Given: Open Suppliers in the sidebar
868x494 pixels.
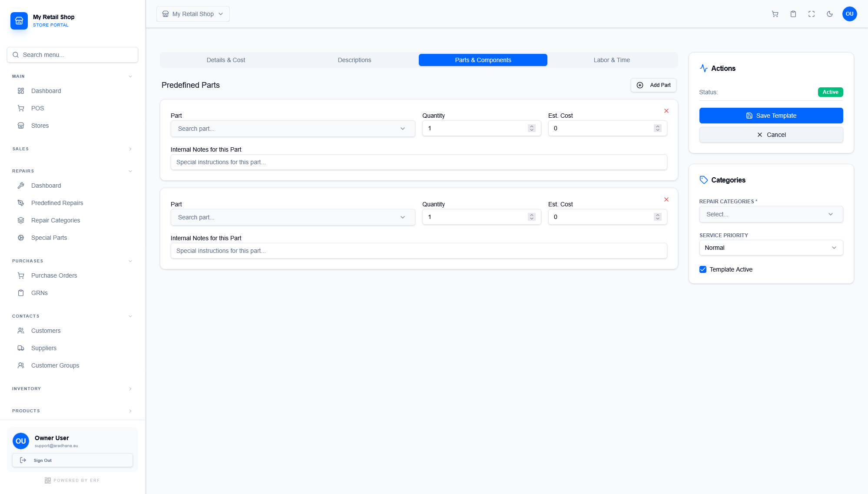Looking at the screenshot, I should point(73,348).
